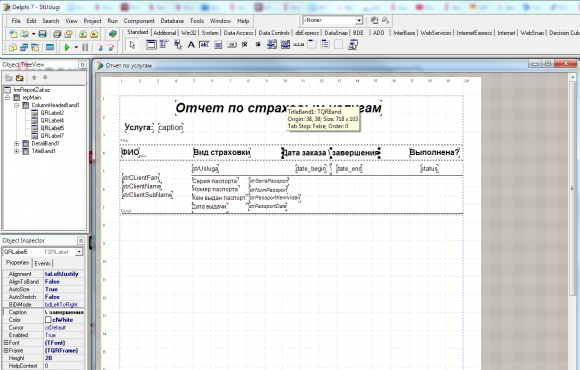Collapse the ColumnHeaderBand1 tree node
The height and width of the screenshot is (370, 580).
tap(16, 105)
